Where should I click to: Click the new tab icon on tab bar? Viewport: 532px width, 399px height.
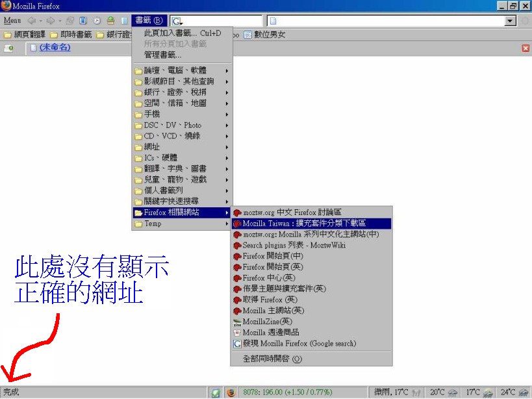9,48
